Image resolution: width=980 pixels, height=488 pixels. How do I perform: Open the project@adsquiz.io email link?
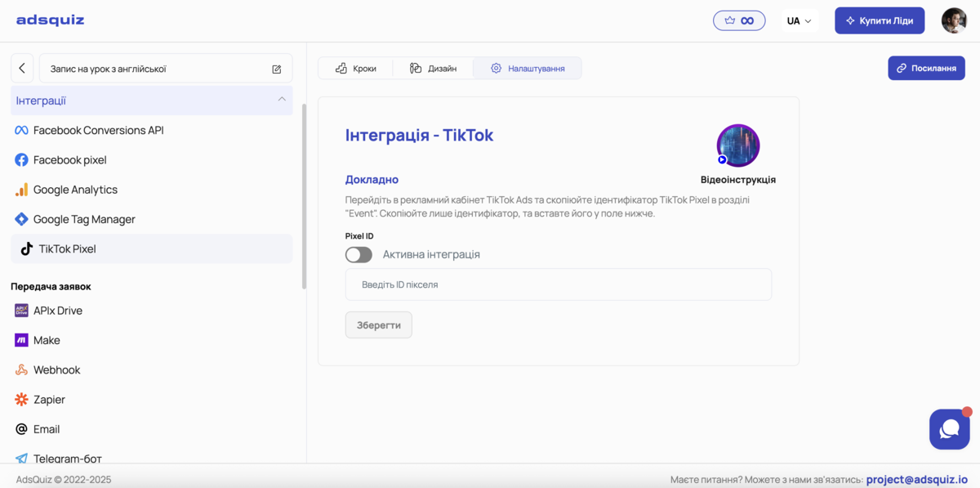click(x=917, y=480)
